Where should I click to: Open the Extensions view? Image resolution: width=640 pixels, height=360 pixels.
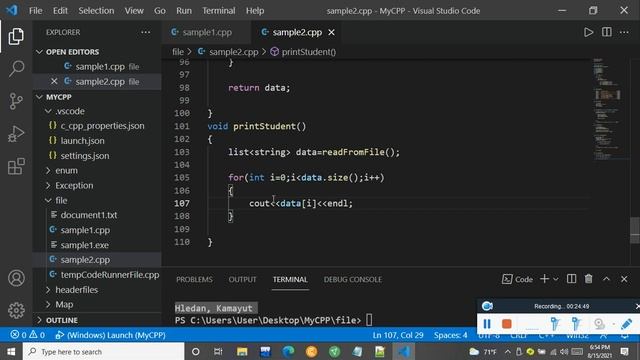click(x=16, y=166)
